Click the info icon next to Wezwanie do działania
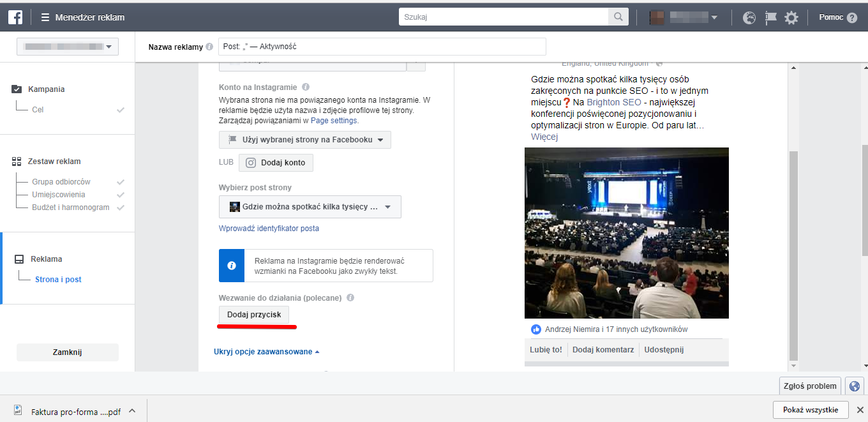The height and width of the screenshot is (422, 868). click(x=350, y=298)
